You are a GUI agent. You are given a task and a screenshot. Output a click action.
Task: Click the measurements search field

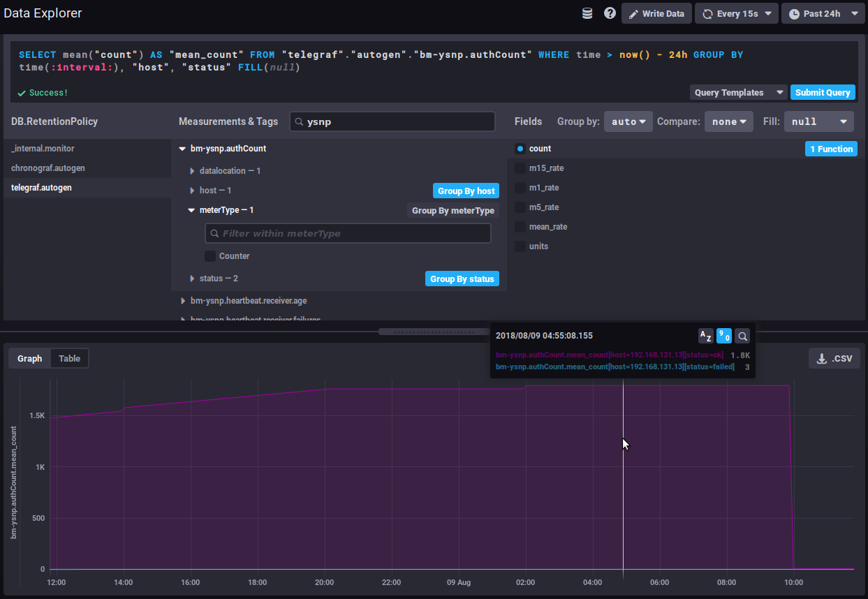(x=392, y=121)
